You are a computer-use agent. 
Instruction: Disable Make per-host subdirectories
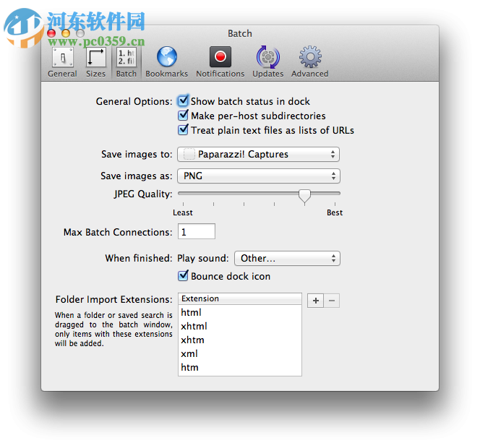pyautogui.click(x=183, y=116)
